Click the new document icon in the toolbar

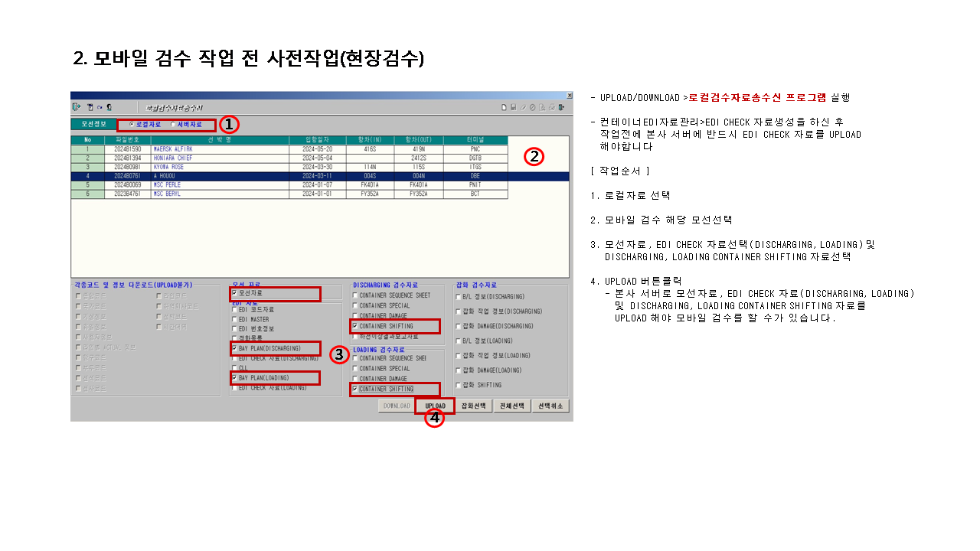504,107
